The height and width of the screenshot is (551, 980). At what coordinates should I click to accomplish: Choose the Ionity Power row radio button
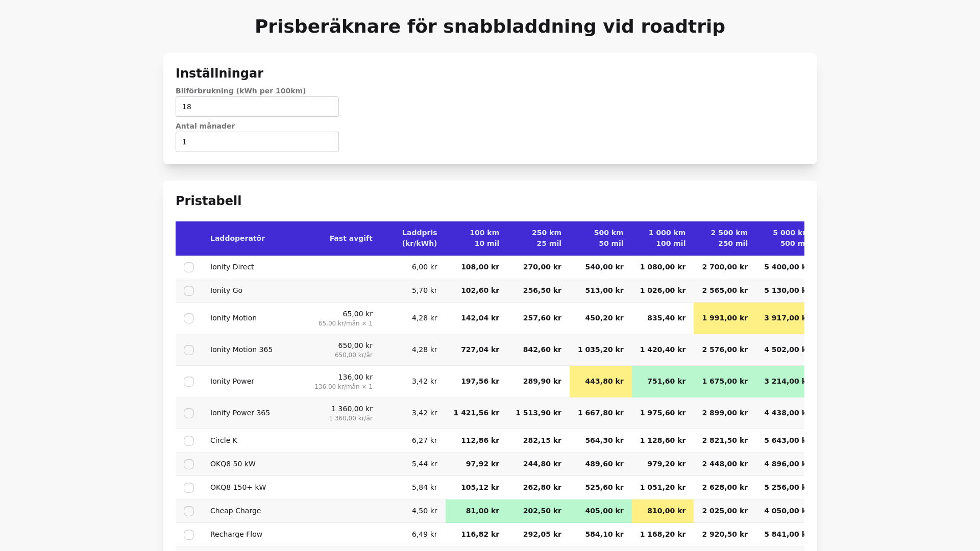click(x=189, y=382)
